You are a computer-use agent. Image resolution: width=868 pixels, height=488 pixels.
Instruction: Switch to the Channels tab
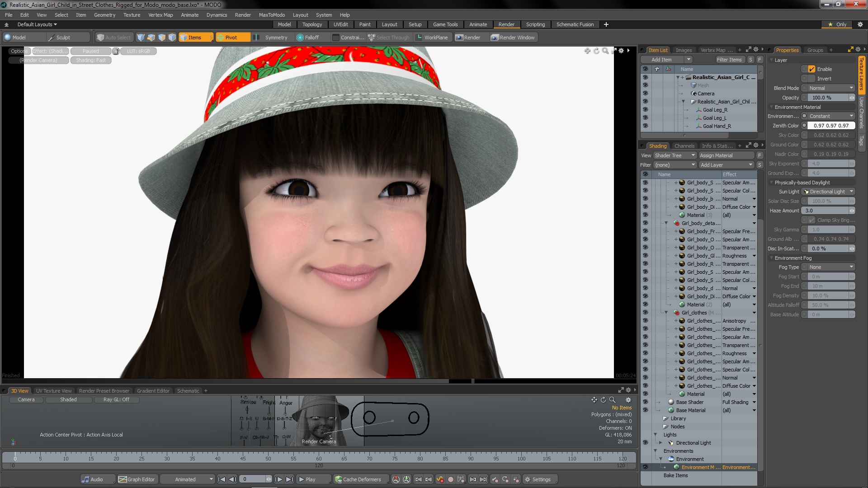pos(684,146)
